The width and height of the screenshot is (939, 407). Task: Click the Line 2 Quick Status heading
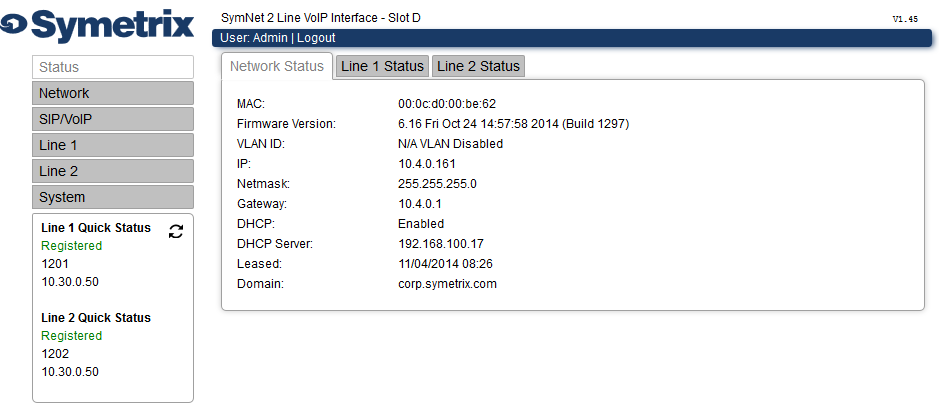(x=96, y=318)
